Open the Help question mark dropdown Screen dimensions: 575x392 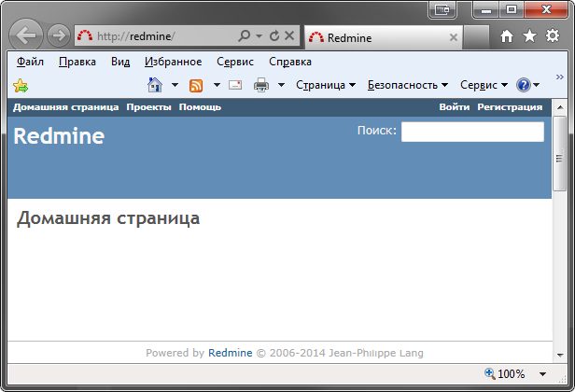tap(527, 85)
